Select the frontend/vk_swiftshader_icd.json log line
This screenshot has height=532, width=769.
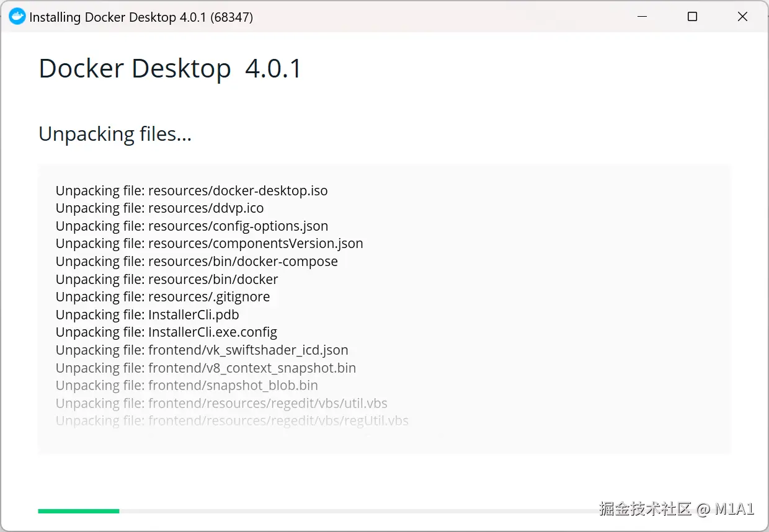tap(202, 350)
